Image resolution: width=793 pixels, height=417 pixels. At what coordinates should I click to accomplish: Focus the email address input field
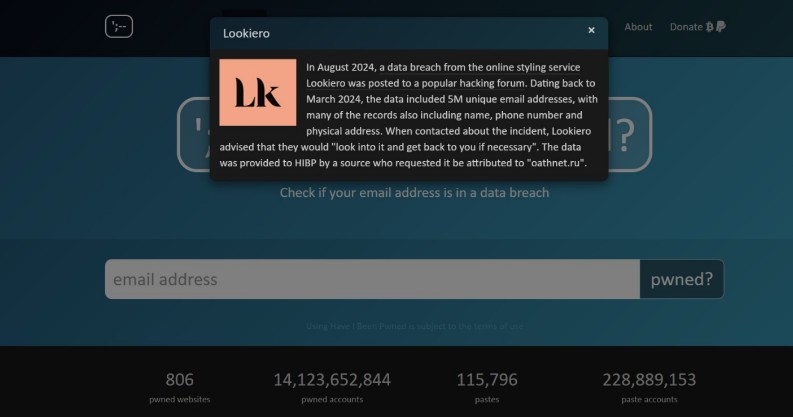point(372,279)
